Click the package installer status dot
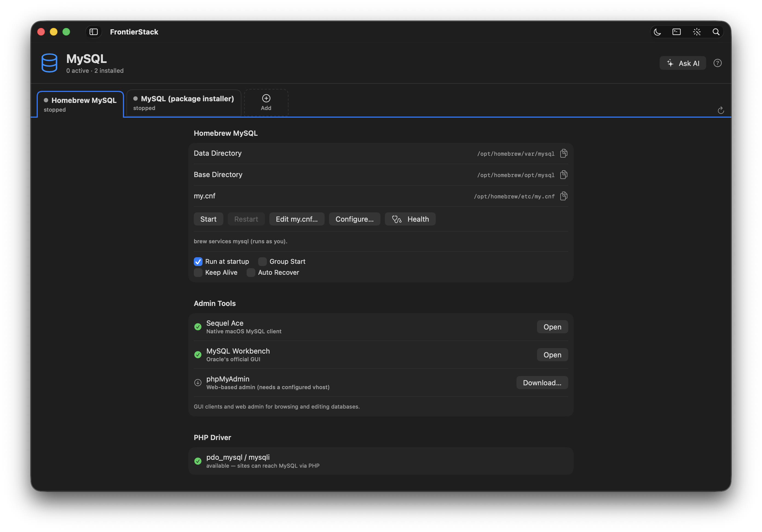 tap(135, 99)
